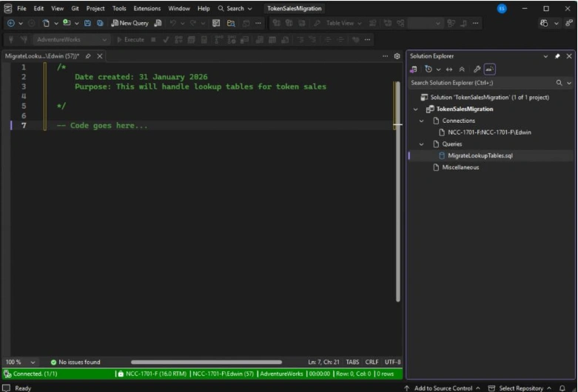The width and height of the screenshot is (578, 392).
Task: Select MigrateLookupTables.sql in Solution Explorer
Action: click(480, 155)
